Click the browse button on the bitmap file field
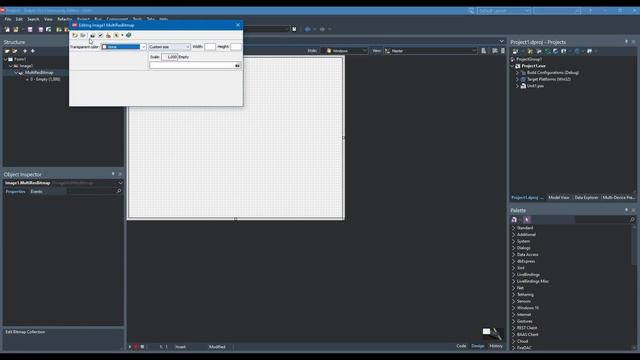 pyautogui.click(x=237, y=65)
